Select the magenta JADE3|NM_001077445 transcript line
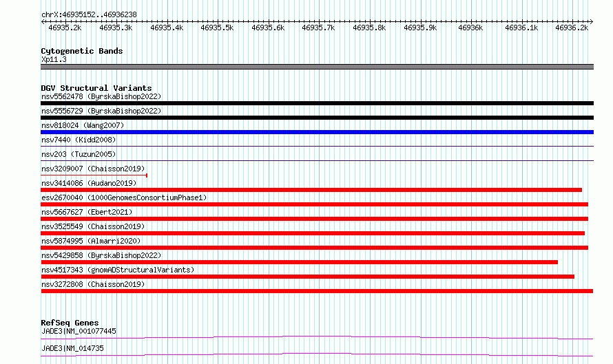The height and width of the screenshot is (364, 613). [x=317, y=337]
